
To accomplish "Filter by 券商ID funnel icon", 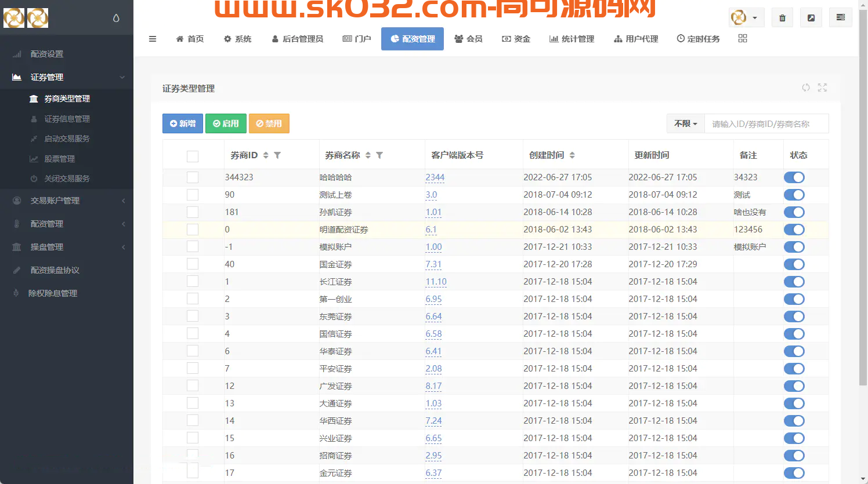I will click(x=277, y=155).
